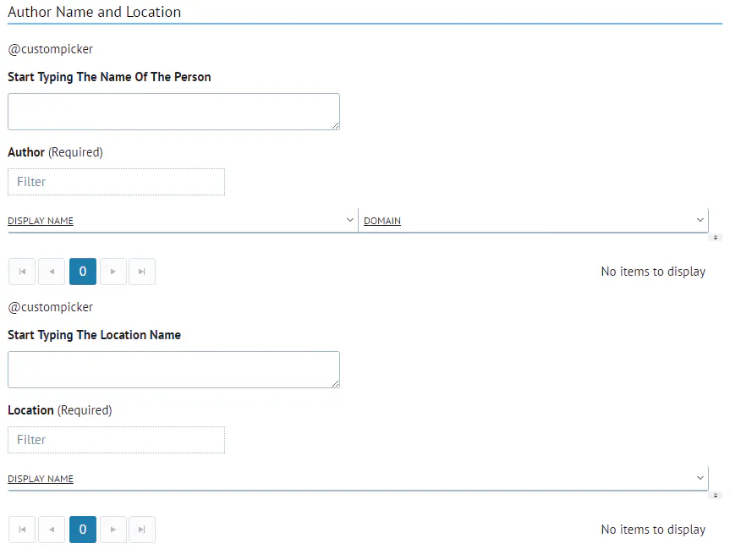The width and height of the screenshot is (730, 560).
Task: Click the Author Filter input field
Action: pyautogui.click(x=117, y=182)
